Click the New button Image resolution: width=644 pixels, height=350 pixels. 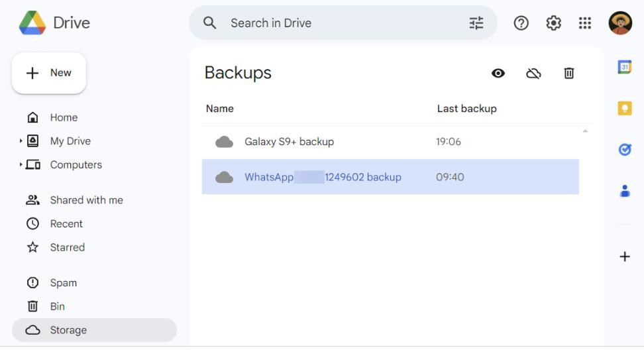coord(49,73)
